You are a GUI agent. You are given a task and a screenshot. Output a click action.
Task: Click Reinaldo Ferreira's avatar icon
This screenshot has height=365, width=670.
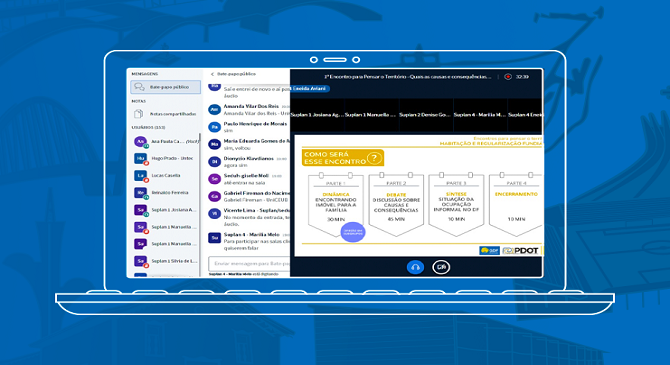140,193
